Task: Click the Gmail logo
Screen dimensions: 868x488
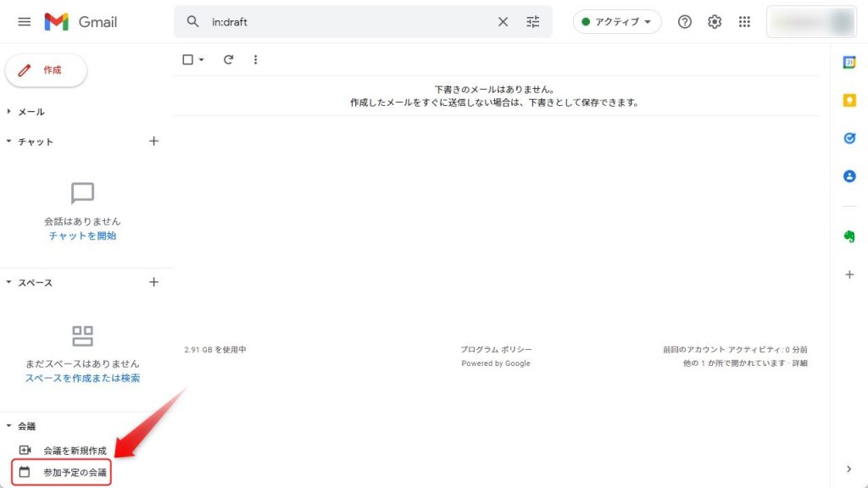Action: pyautogui.click(x=81, y=21)
